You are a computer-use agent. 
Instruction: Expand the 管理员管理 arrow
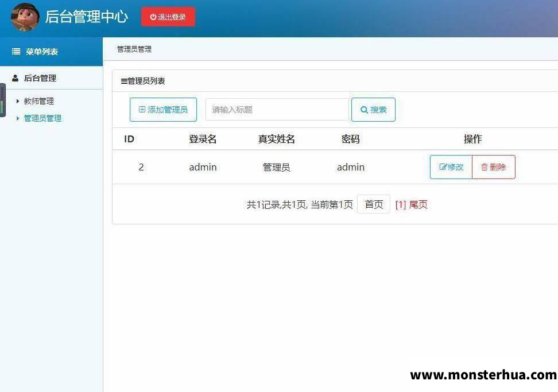click(17, 118)
